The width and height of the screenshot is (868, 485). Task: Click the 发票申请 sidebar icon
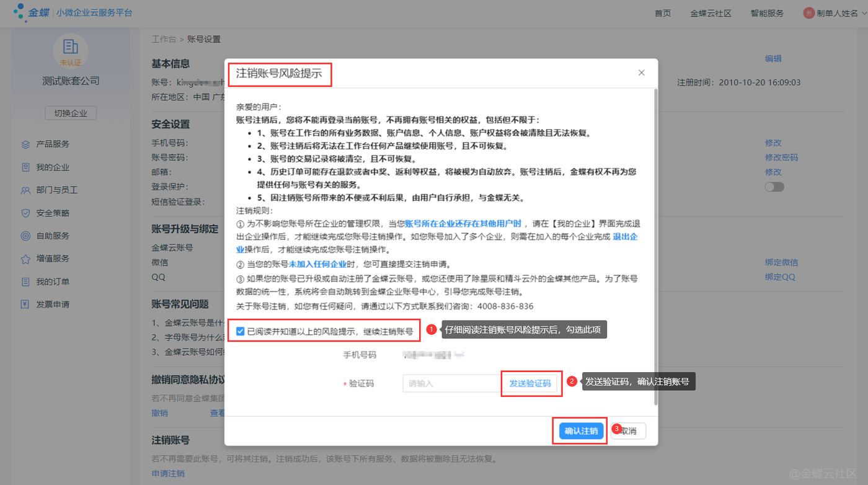[x=25, y=305]
